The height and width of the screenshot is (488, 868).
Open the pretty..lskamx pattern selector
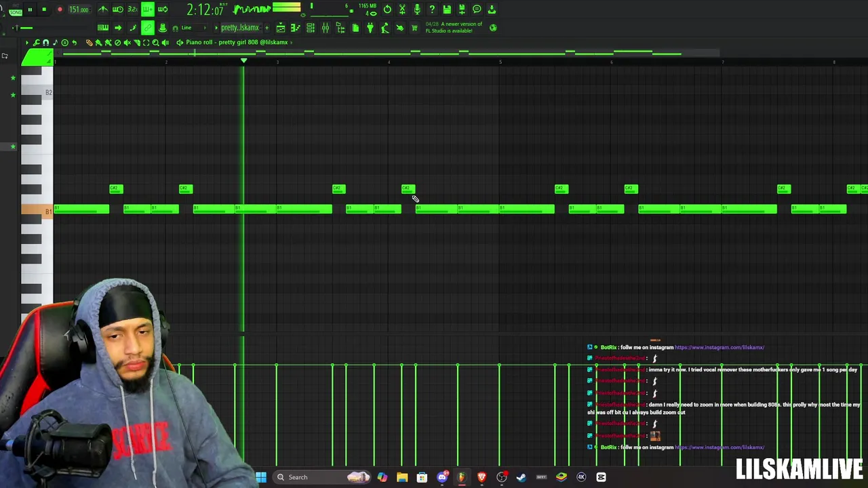point(241,28)
